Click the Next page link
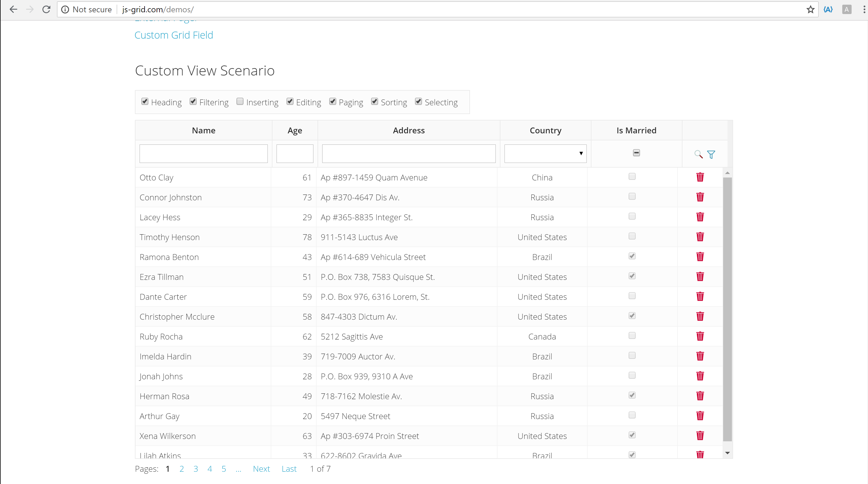 tap(261, 469)
